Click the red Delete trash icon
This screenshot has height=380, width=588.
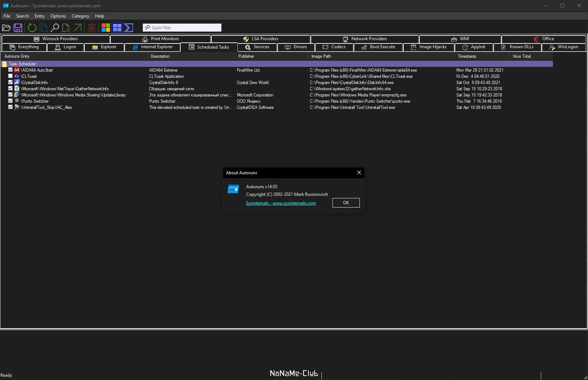(92, 28)
